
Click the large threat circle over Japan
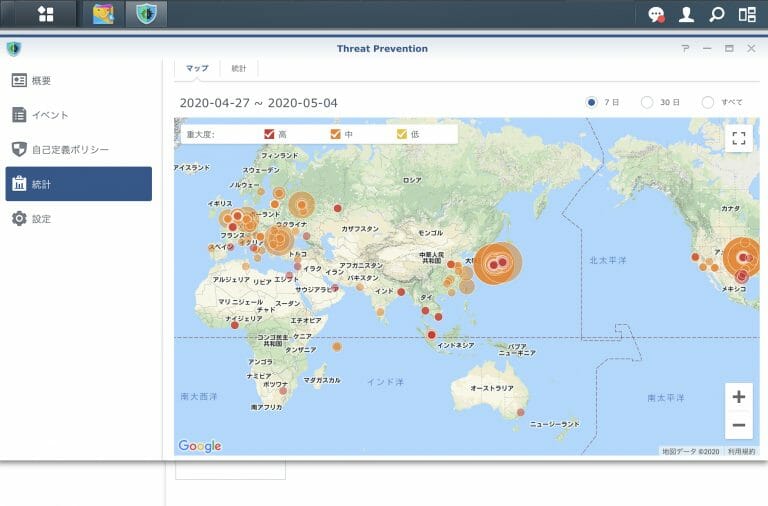[498, 264]
